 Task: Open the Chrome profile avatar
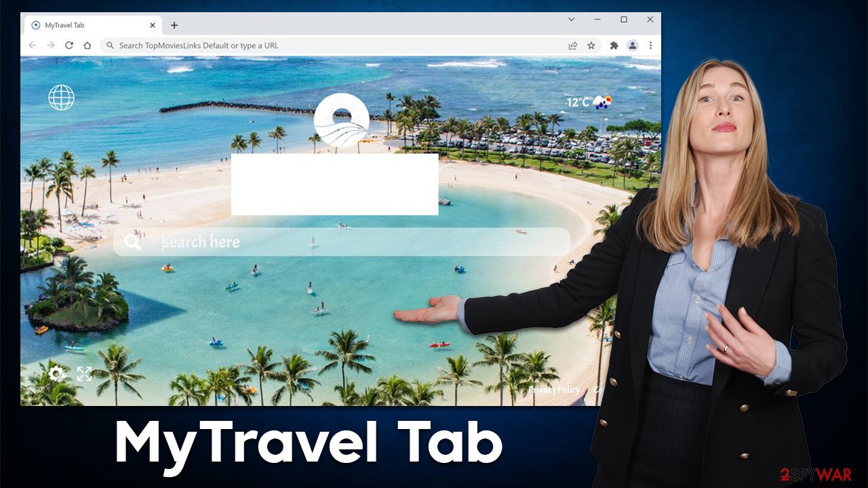(633, 45)
